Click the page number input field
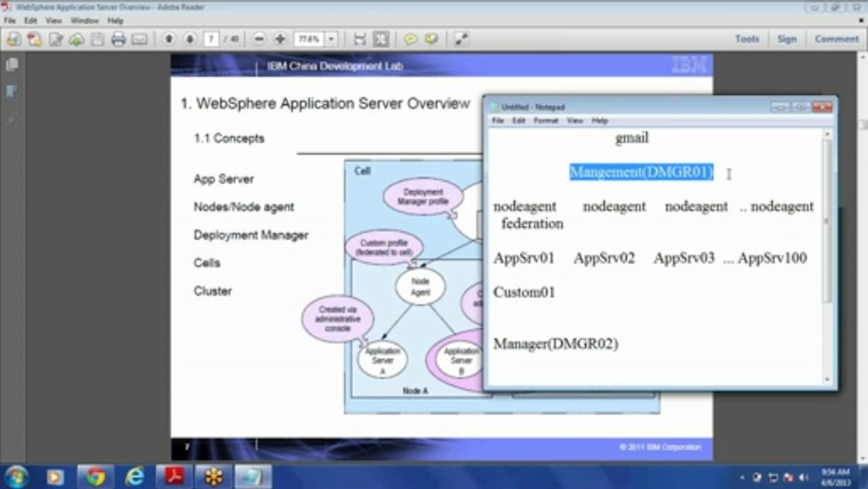 pos(210,39)
